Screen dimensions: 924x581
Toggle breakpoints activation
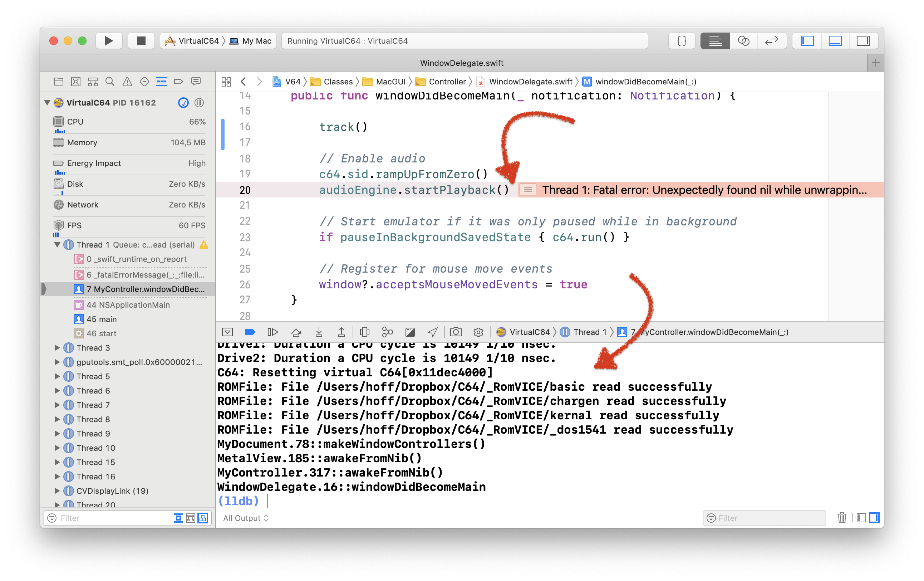pos(250,332)
